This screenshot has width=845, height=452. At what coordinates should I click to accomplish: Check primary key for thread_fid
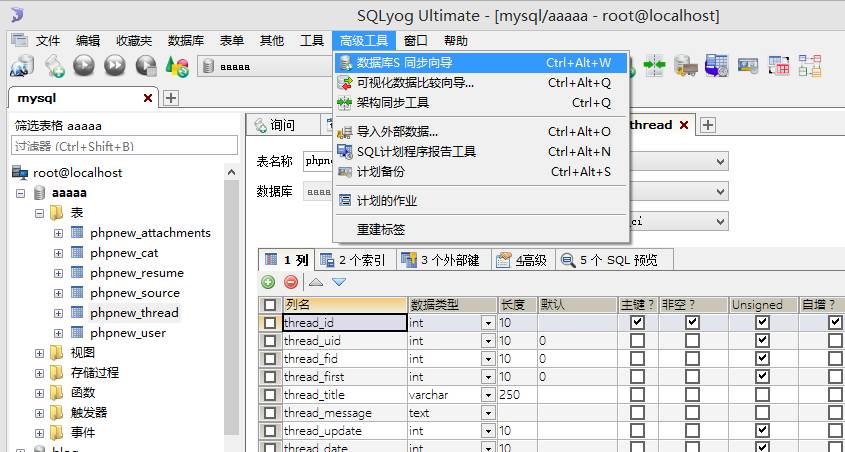click(x=638, y=359)
